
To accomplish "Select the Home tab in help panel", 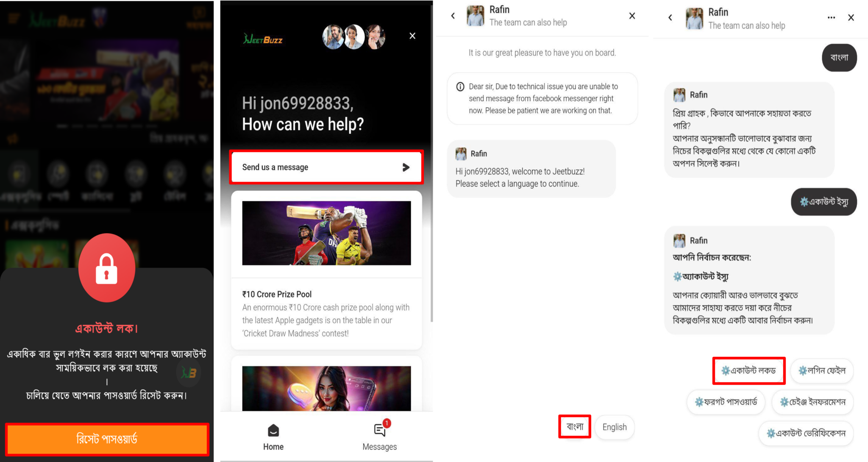I will [x=273, y=437].
